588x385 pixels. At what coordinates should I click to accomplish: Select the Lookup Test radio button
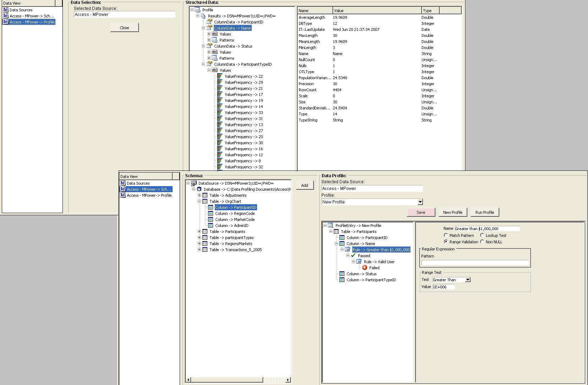point(482,235)
